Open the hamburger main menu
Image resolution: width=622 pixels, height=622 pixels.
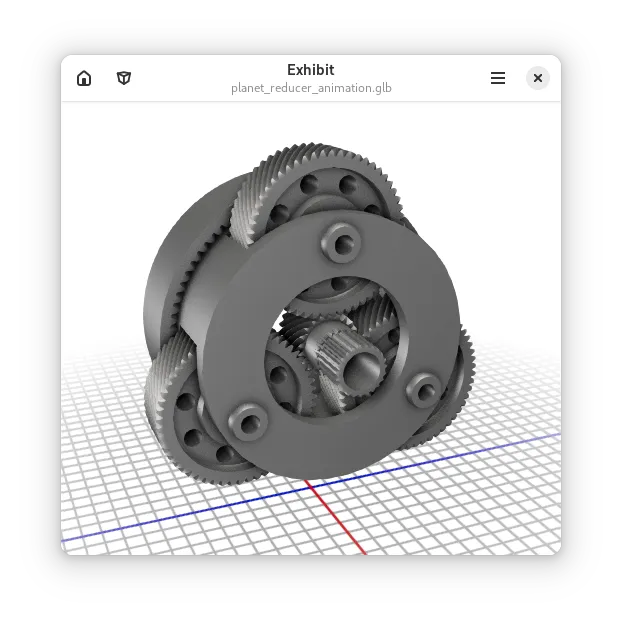click(498, 78)
